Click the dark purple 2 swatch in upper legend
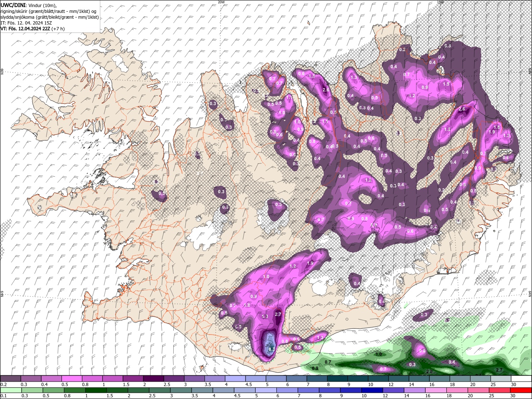The image size is (532, 399). 153,379
